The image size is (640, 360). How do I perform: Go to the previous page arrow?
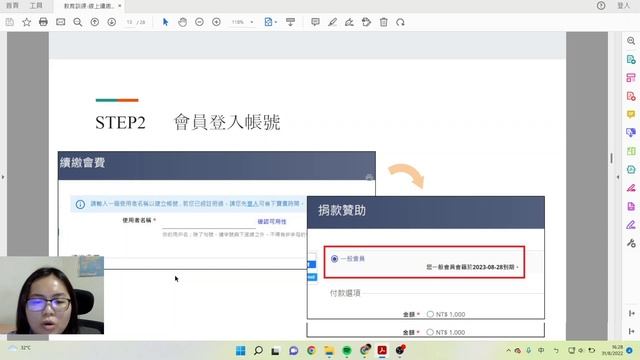click(x=95, y=22)
